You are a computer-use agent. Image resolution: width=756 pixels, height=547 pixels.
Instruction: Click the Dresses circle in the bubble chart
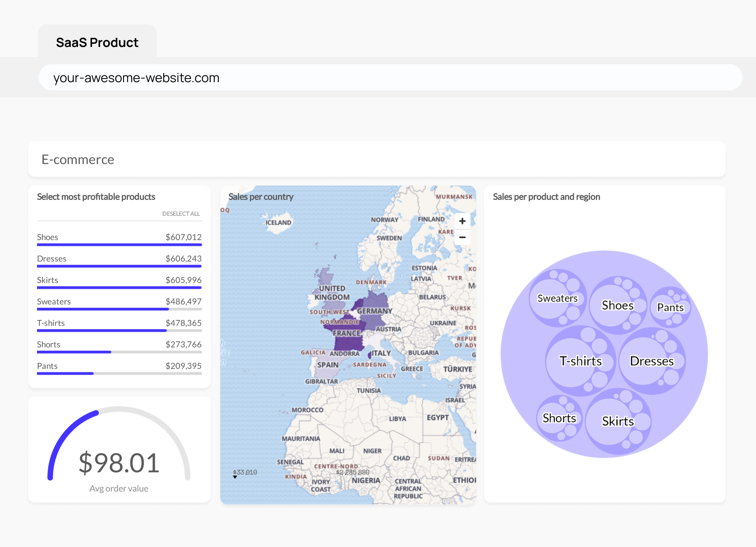(651, 361)
